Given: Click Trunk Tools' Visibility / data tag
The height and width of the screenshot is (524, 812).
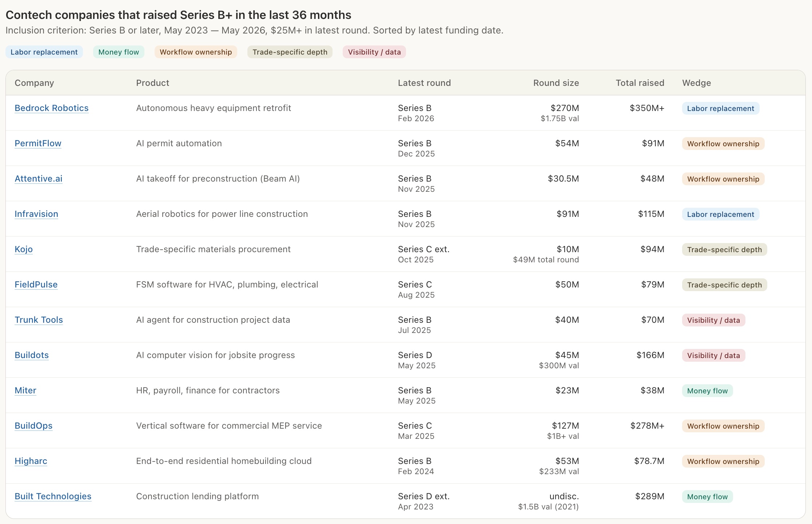Looking at the screenshot, I should coord(713,320).
